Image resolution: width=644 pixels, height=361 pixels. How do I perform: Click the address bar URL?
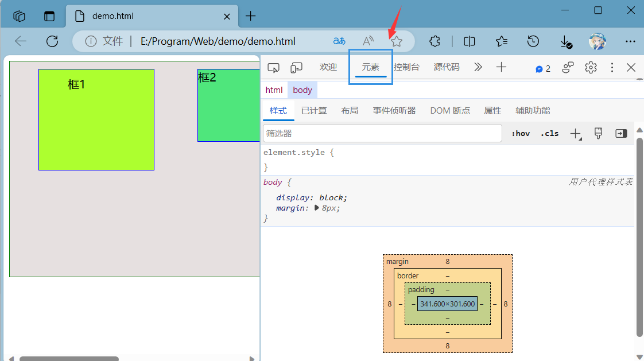[x=218, y=41]
